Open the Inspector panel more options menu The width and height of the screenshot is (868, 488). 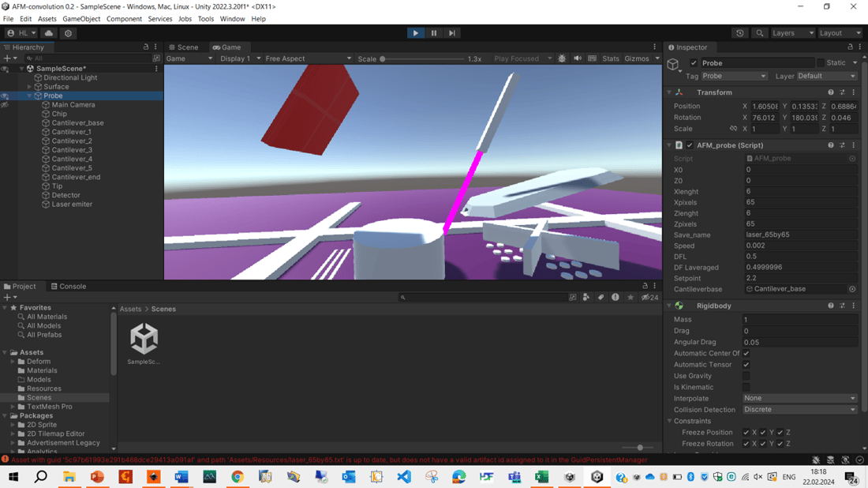859,47
